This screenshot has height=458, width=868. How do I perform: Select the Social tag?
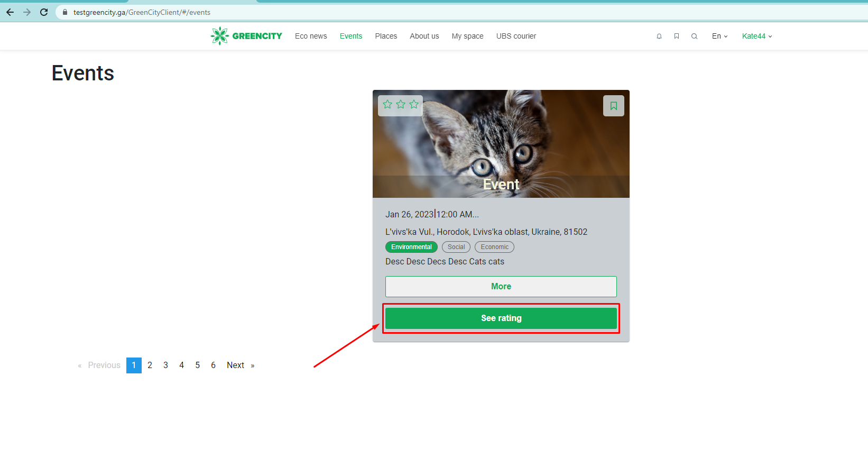pyautogui.click(x=456, y=247)
